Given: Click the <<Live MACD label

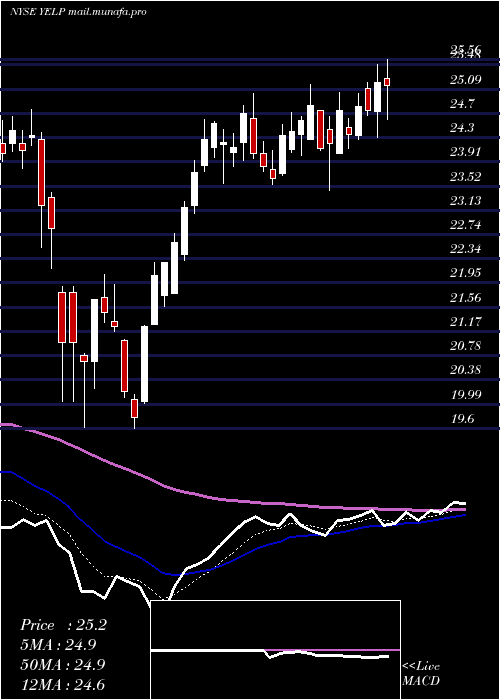Looking at the screenshot, I should (x=421, y=674).
